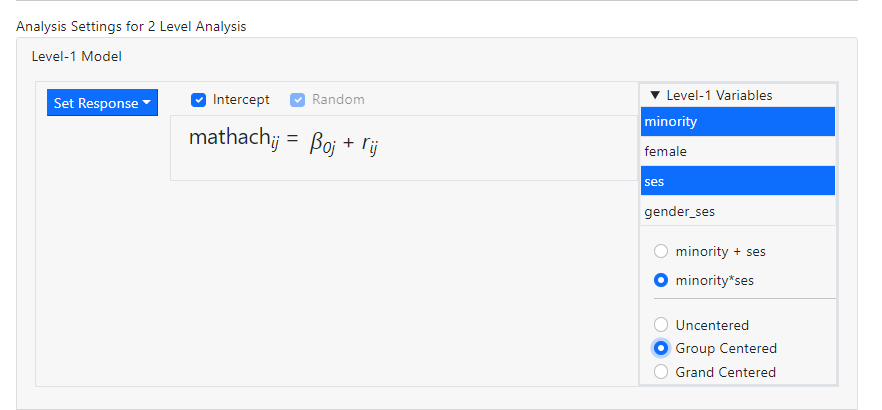This screenshot has height=410, width=882.
Task: Select the female variable in list
Action: click(738, 152)
